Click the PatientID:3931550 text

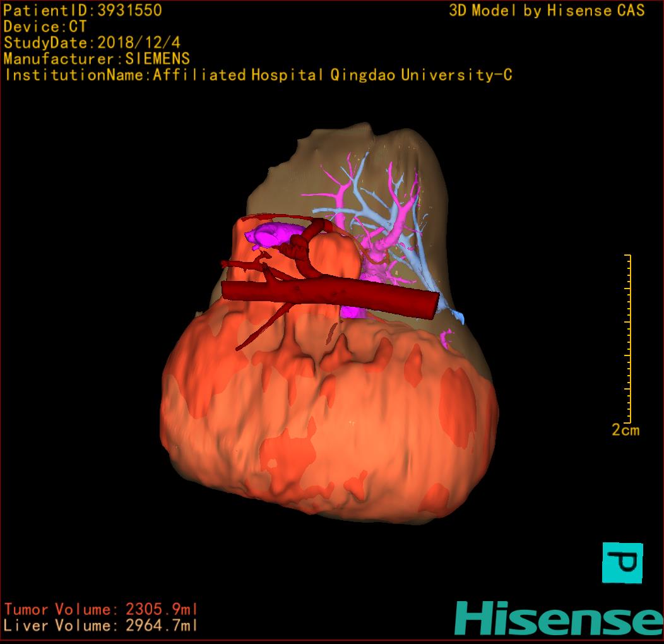(83, 11)
